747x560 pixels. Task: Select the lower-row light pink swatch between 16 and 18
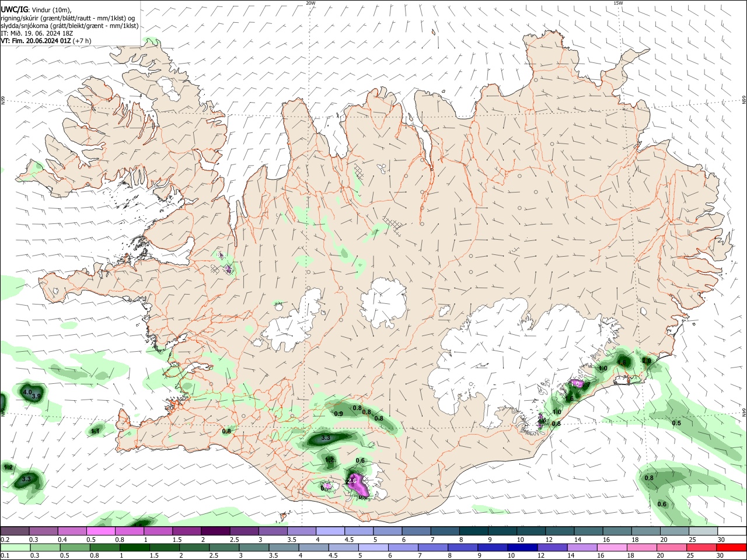click(x=613, y=547)
